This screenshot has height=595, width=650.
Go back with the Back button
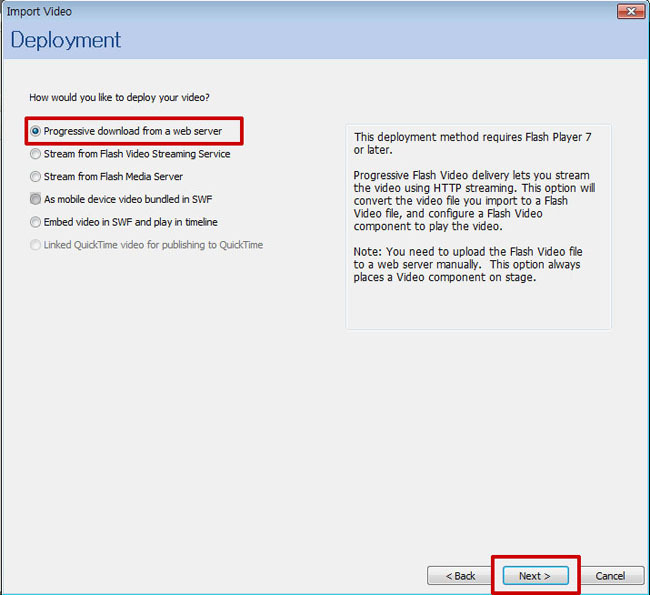tap(460, 576)
